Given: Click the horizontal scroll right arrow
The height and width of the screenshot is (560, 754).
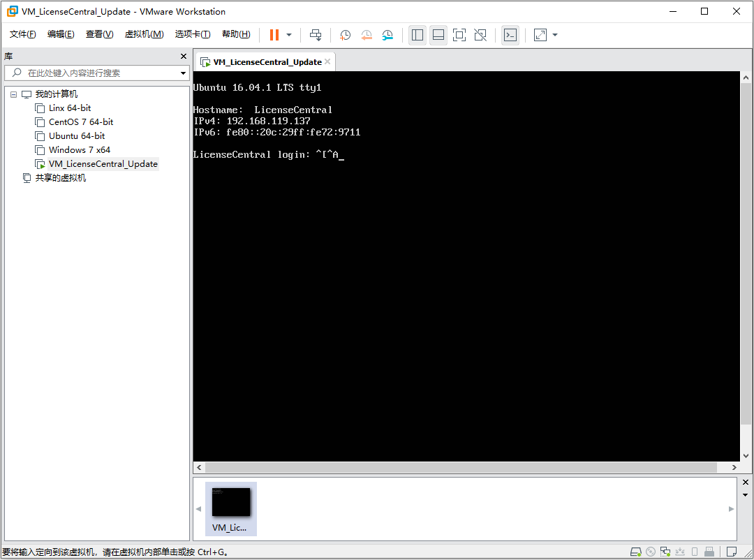Looking at the screenshot, I should [x=734, y=467].
